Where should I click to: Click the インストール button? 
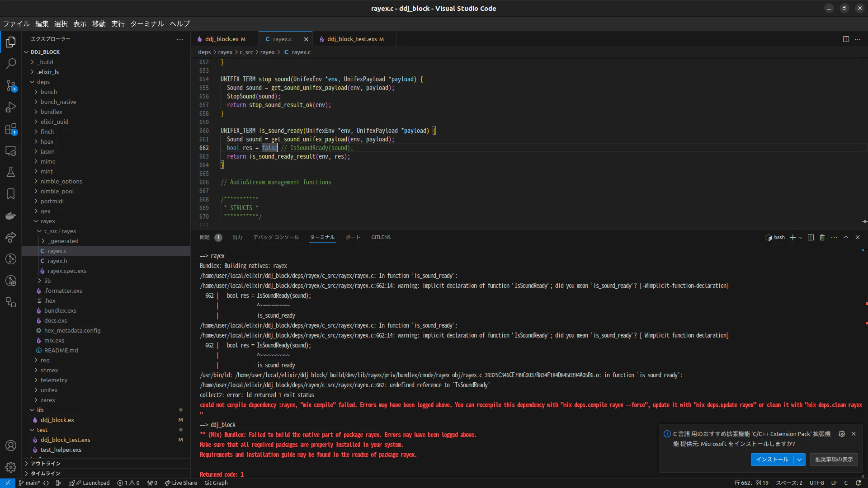[x=772, y=460]
